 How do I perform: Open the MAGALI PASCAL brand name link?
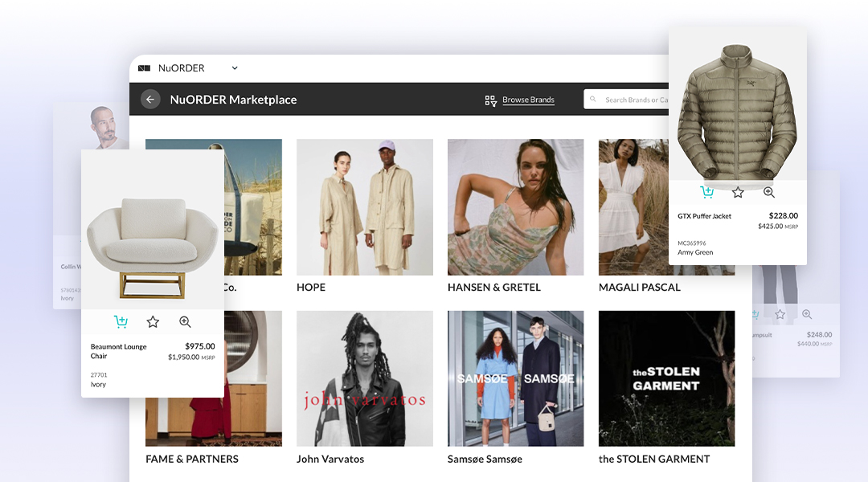[639, 288]
